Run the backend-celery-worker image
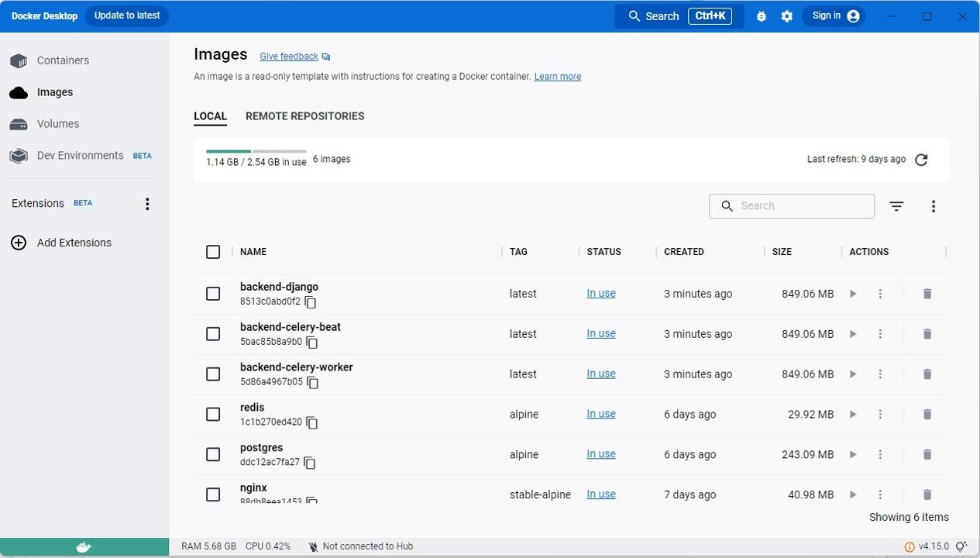This screenshot has width=980, height=558. click(853, 374)
